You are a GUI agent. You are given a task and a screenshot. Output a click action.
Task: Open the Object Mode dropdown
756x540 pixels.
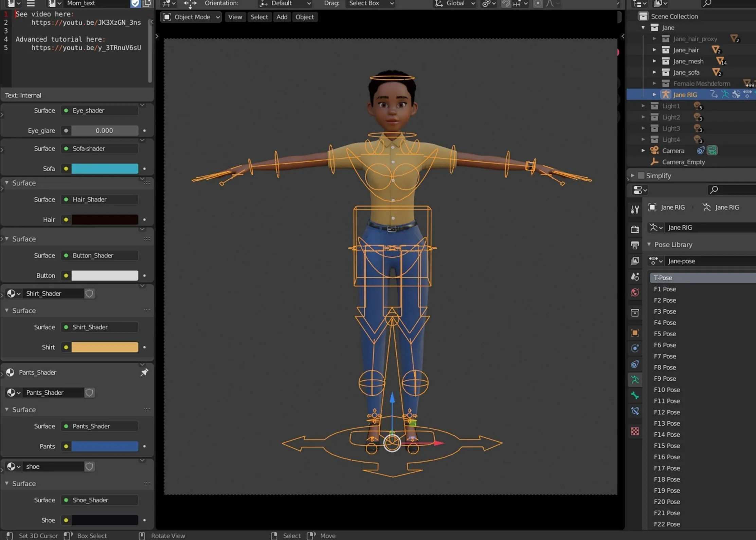click(x=191, y=17)
